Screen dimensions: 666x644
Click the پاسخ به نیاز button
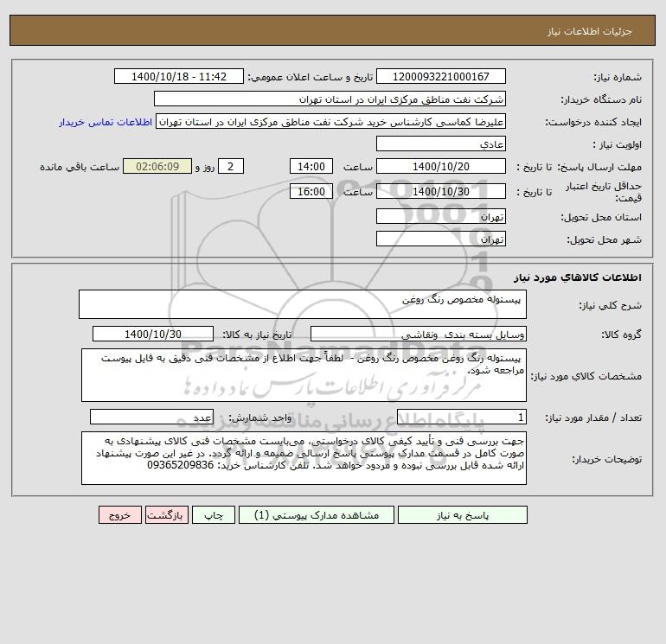(x=463, y=515)
